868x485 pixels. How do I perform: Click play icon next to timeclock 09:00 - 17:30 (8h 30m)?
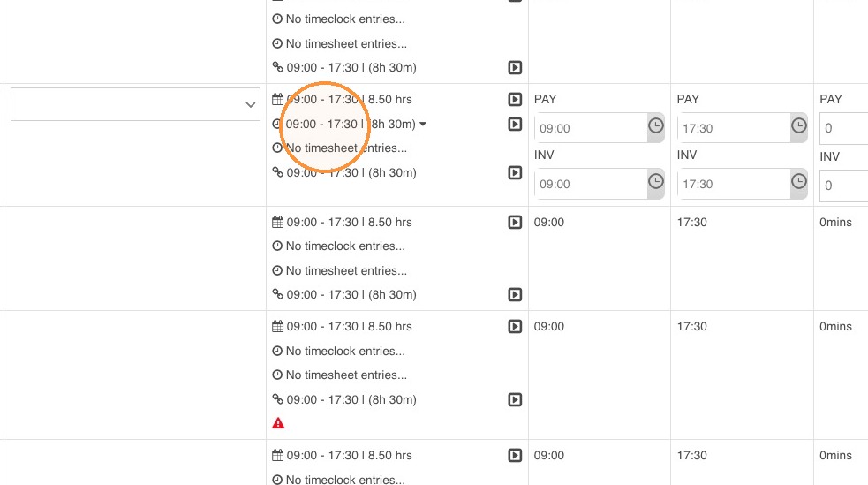515,124
